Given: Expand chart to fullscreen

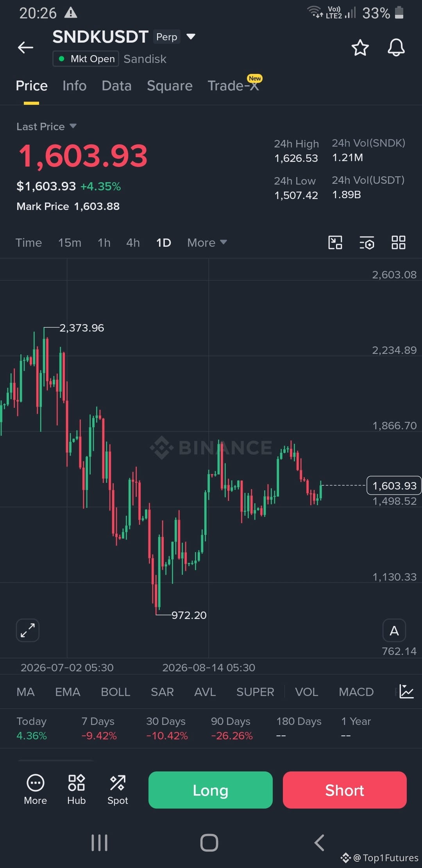Looking at the screenshot, I should (x=27, y=630).
